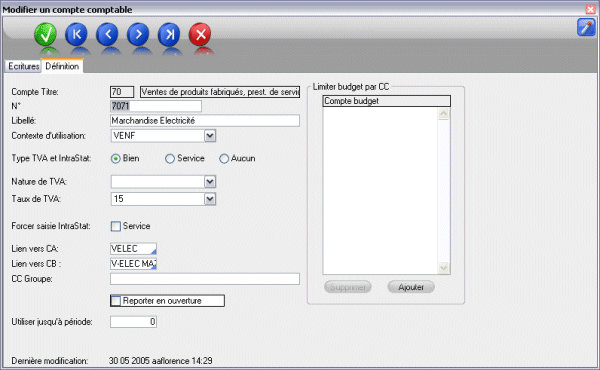Viewport: 600px width, 370px height.
Task: Jump to the last record icon
Action: pyautogui.click(x=169, y=34)
